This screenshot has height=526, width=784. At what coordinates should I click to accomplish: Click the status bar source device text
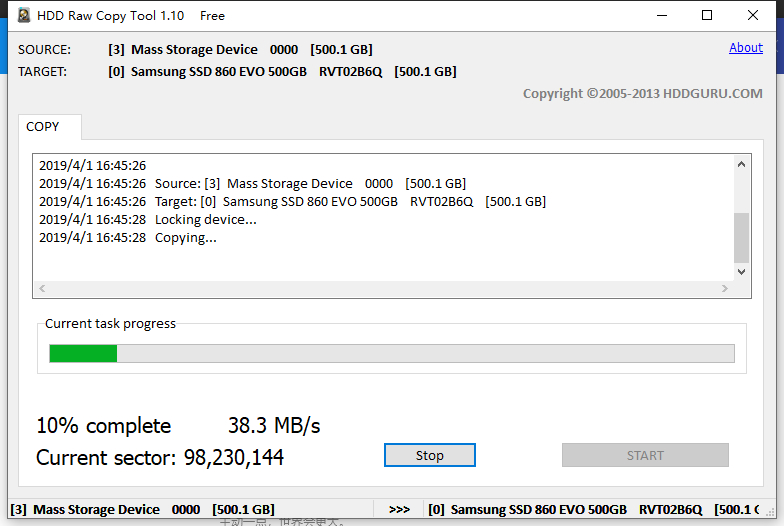tap(142, 509)
